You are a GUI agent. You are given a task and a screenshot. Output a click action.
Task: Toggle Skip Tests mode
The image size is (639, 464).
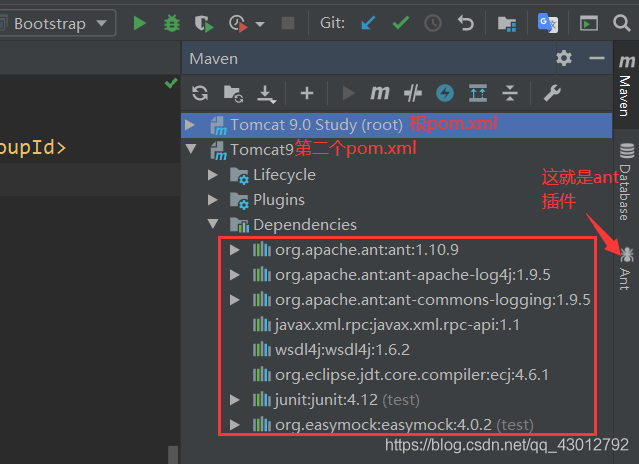pyautogui.click(x=412, y=93)
